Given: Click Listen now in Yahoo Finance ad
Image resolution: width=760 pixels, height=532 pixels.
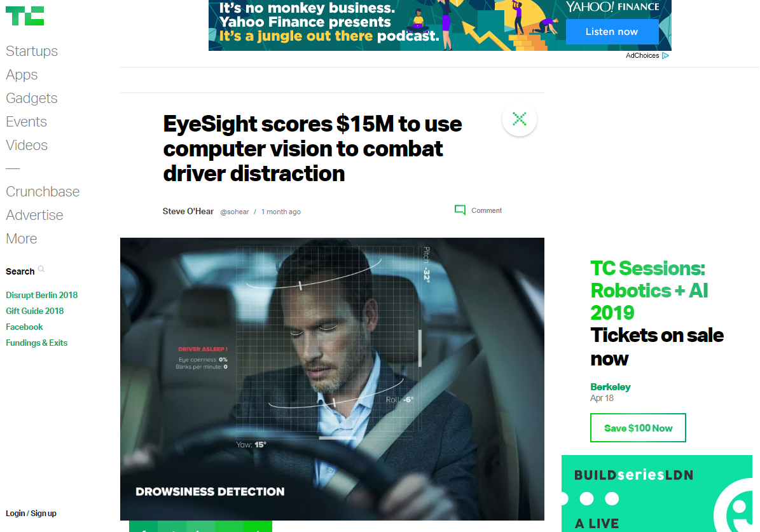Looking at the screenshot, I should coord(612,32).
